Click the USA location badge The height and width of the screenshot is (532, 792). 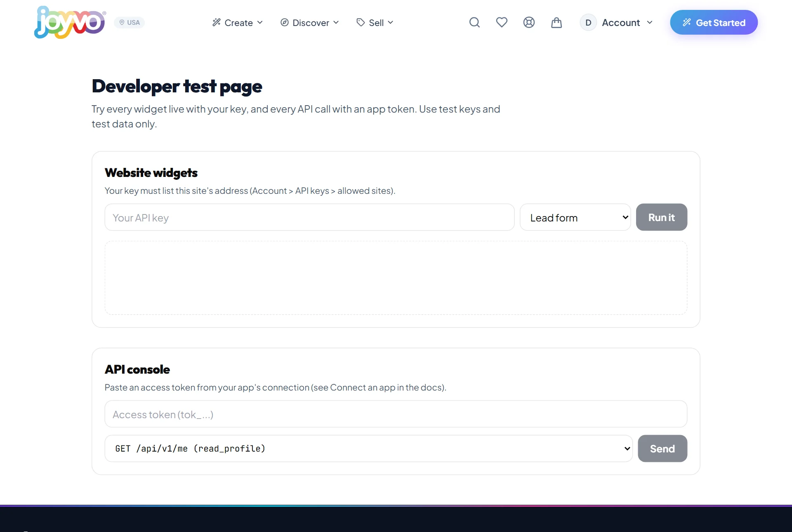[130, 22]
